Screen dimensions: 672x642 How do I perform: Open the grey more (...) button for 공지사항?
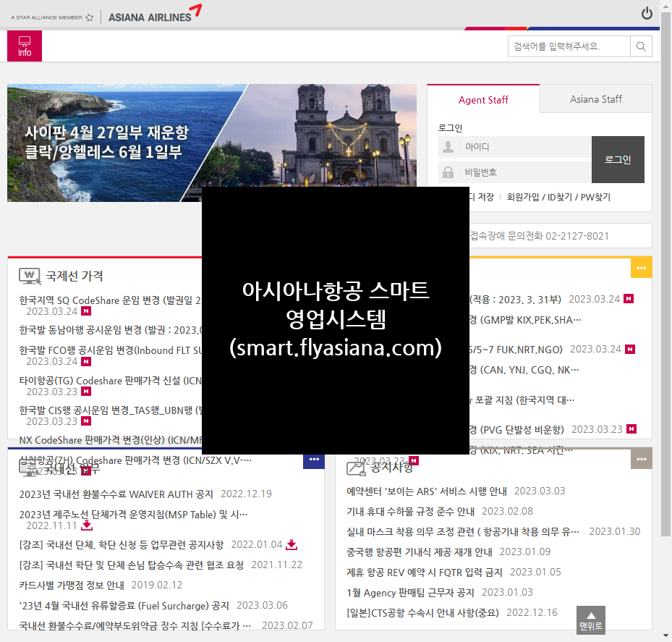(x=641, y=459)
